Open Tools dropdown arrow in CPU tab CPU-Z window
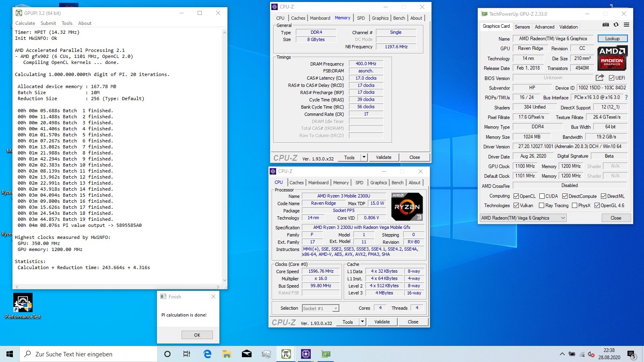This screenshot has height=362, width=644. point(362,322)
